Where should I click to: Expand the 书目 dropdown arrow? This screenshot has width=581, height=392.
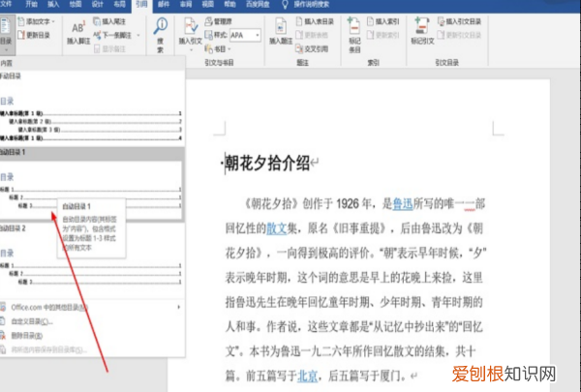[229, 49]
